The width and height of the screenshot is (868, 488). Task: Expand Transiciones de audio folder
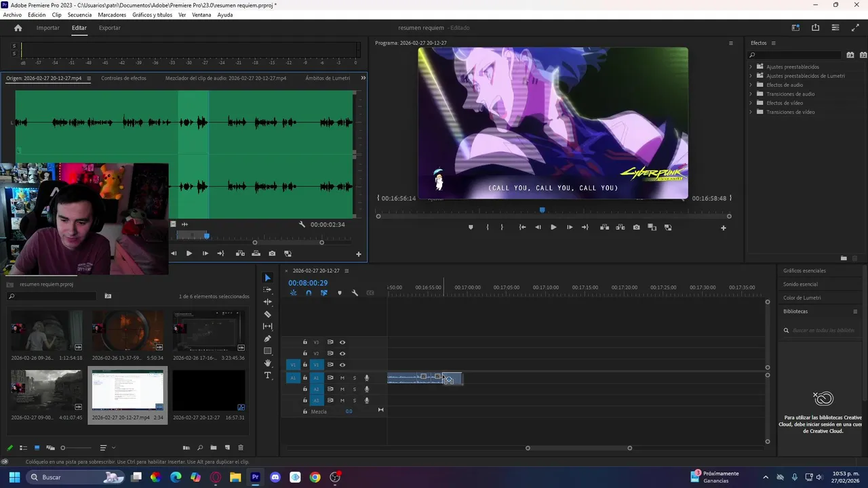(751, 94)
